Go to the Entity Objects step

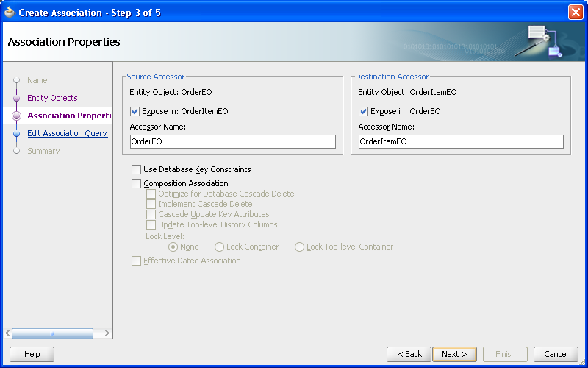pos(52,98)
